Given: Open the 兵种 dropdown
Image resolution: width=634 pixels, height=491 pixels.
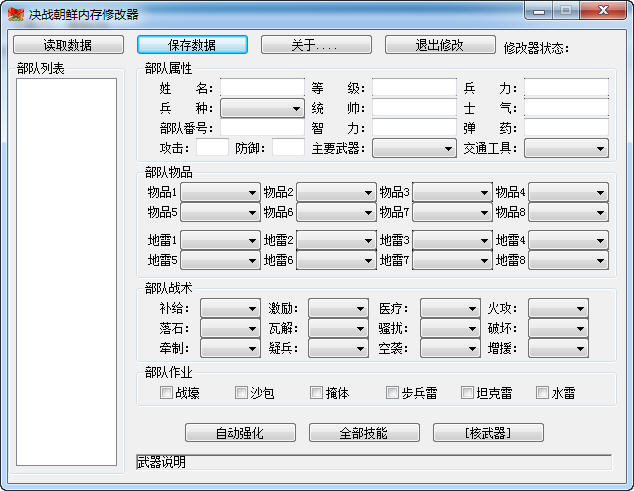Looking at the screenshot, I should coord(262,108).
